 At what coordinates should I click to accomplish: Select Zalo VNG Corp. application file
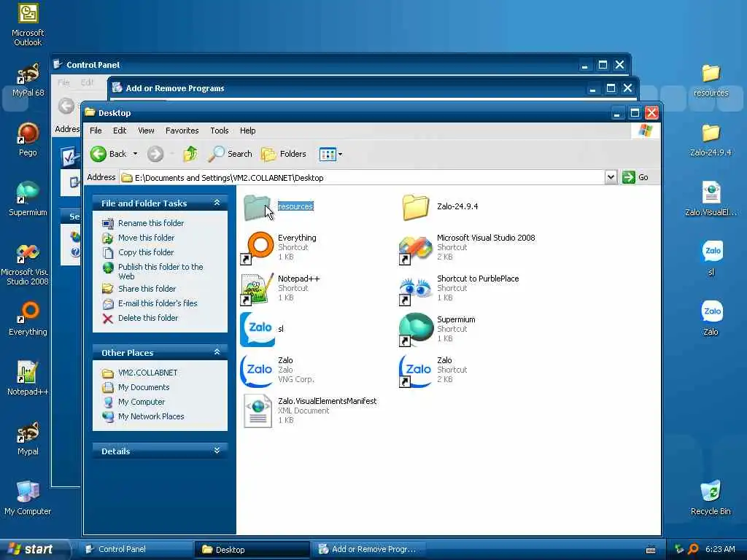pyautogui.click(x=277, y=370)
